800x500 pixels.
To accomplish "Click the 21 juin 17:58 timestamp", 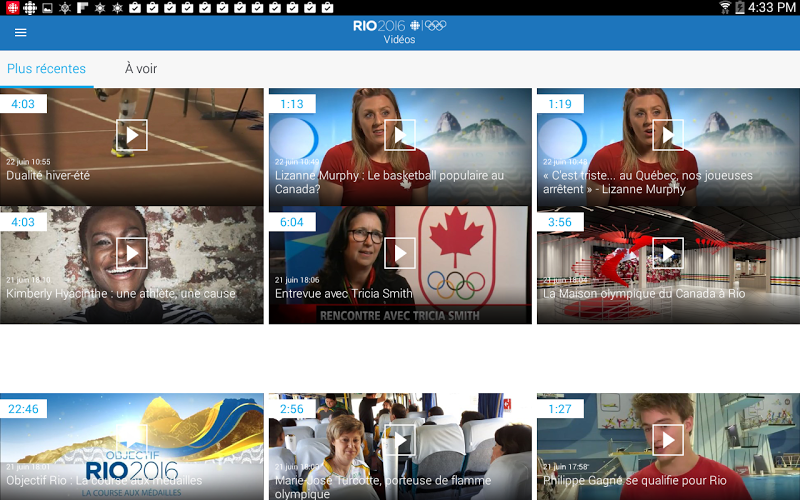I will click(x=566, y=466).
